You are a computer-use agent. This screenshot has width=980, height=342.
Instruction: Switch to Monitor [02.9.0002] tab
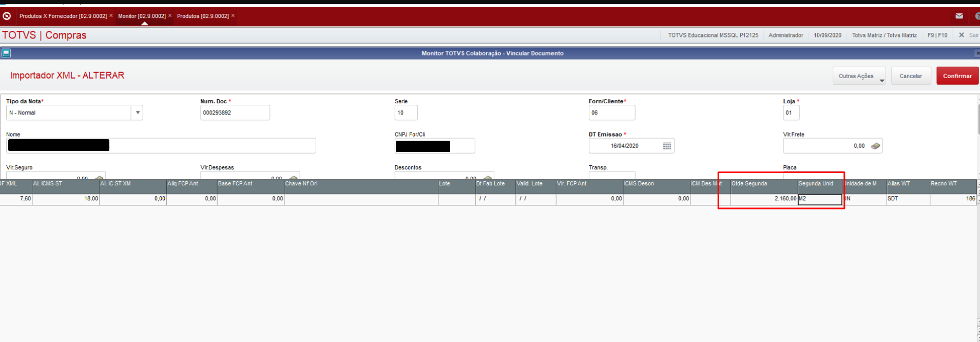[142, 16]
